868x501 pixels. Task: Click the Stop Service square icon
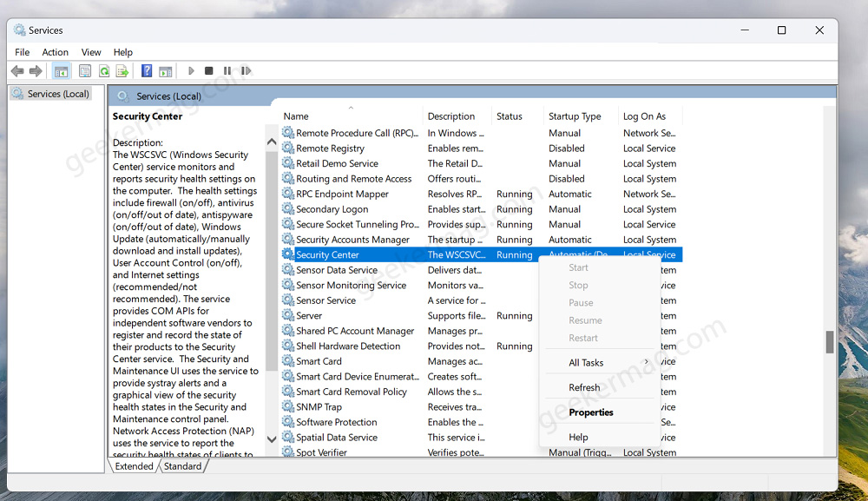click(x=208, y=71)
